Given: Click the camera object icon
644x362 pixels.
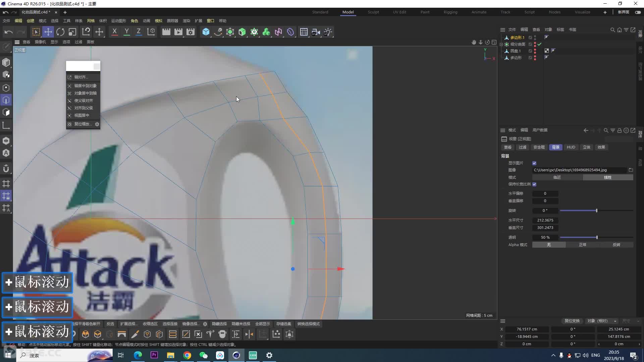Looking at the screenshot, I should [316, 32].
